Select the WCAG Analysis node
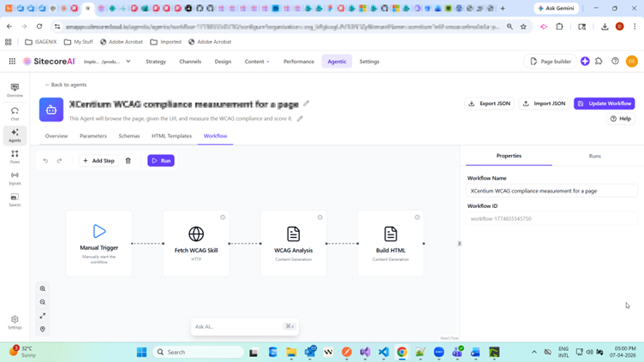The image size is (644, 362). tap(293, 243)
